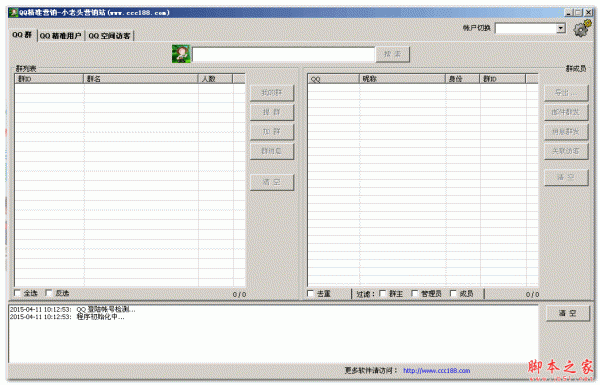Click the app icon in the title bar
Image resolution: width=600 pixels, height=385 pixels.
(x=14, y=12)
